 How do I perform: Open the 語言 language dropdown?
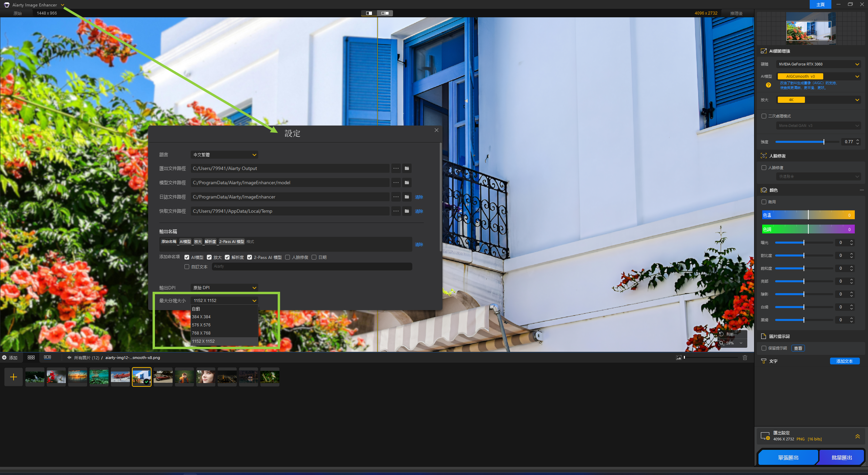pyautogui.click(x=224, y=155)
